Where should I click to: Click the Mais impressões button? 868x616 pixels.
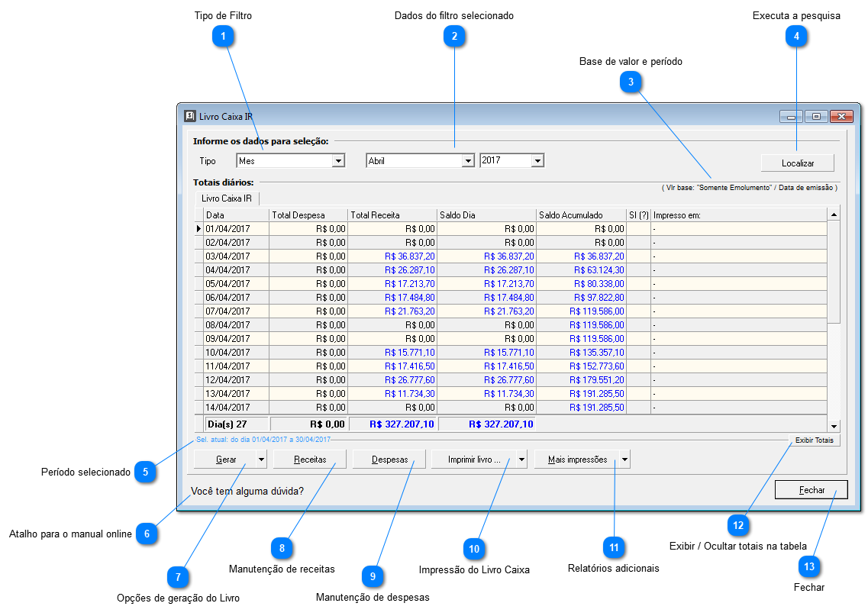point(577,460)
